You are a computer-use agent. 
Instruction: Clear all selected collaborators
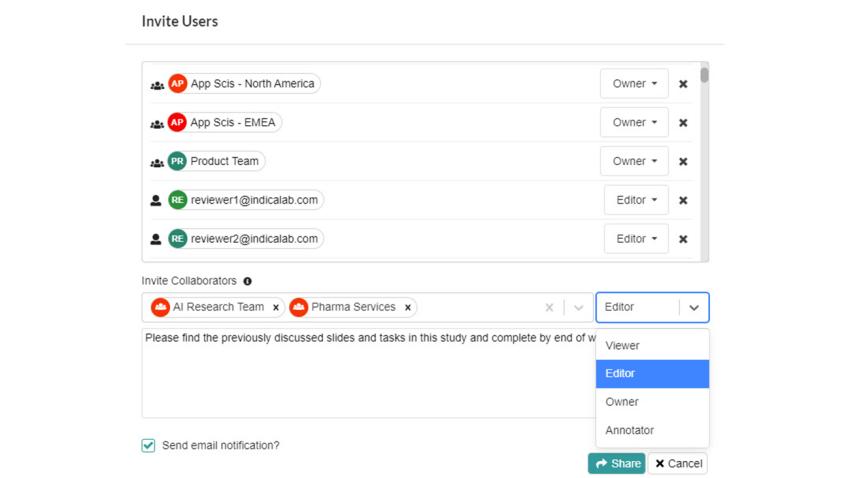pyautogui.click(x=549, y=308)
